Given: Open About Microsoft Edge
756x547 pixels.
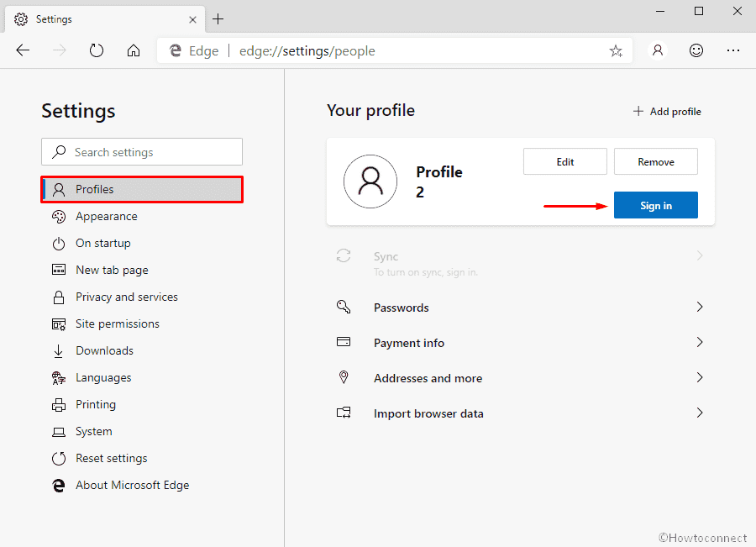Looking at the screenshot, I should point(133,486).
